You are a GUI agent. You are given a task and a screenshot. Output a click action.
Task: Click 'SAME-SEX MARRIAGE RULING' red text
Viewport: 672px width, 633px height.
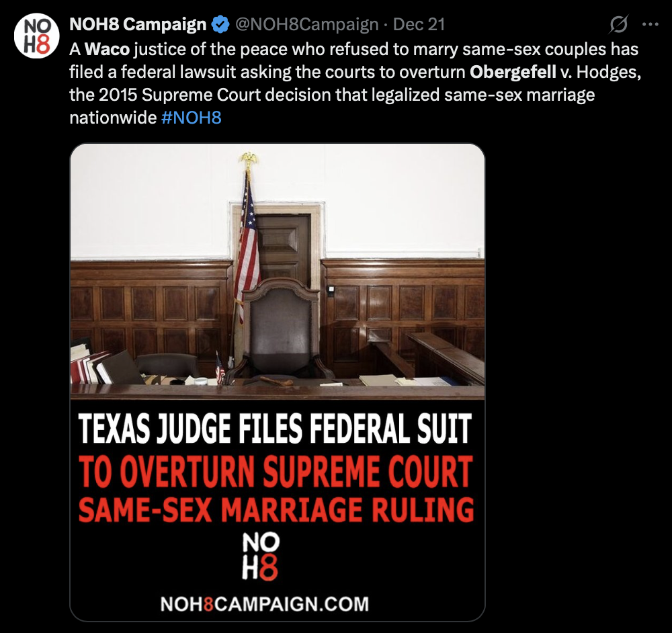pyautogui.click(x=276, y=510)
